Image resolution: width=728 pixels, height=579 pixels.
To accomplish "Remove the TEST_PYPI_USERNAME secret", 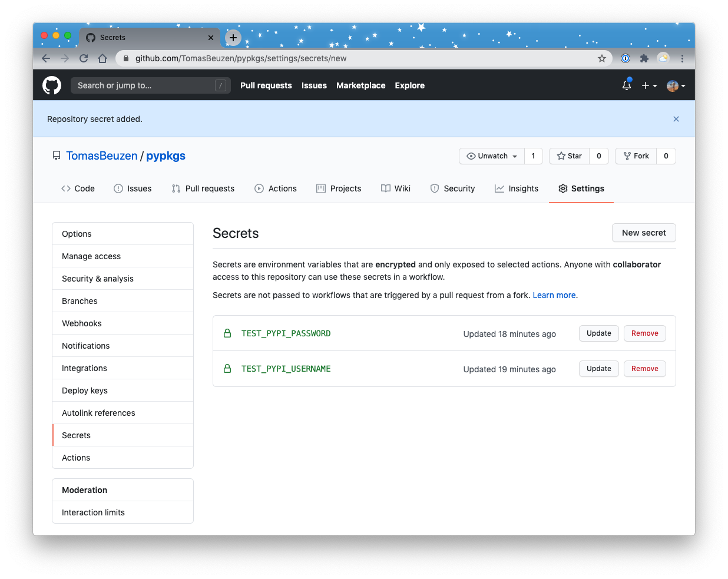I will [645, 369].
